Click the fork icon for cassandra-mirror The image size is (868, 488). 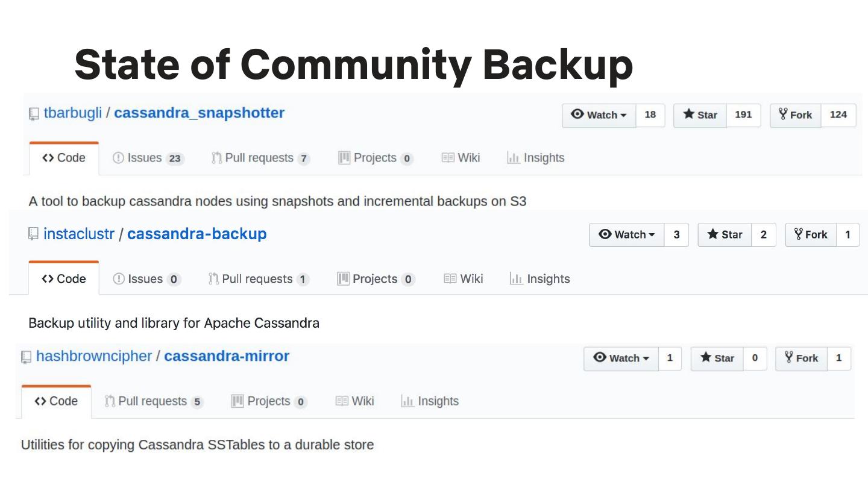tap(788, 357)
